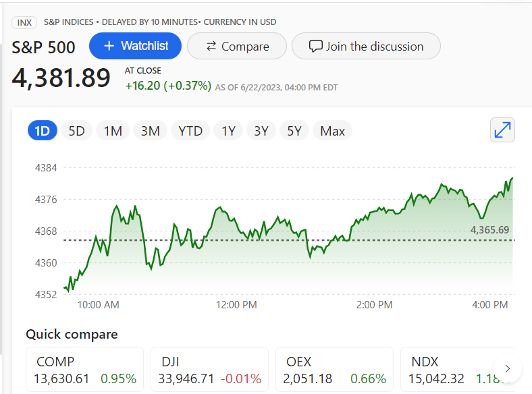Screen dimensions: 532x394
Task: Expand the chart to full screen
Action: click(x=502, y=130)
